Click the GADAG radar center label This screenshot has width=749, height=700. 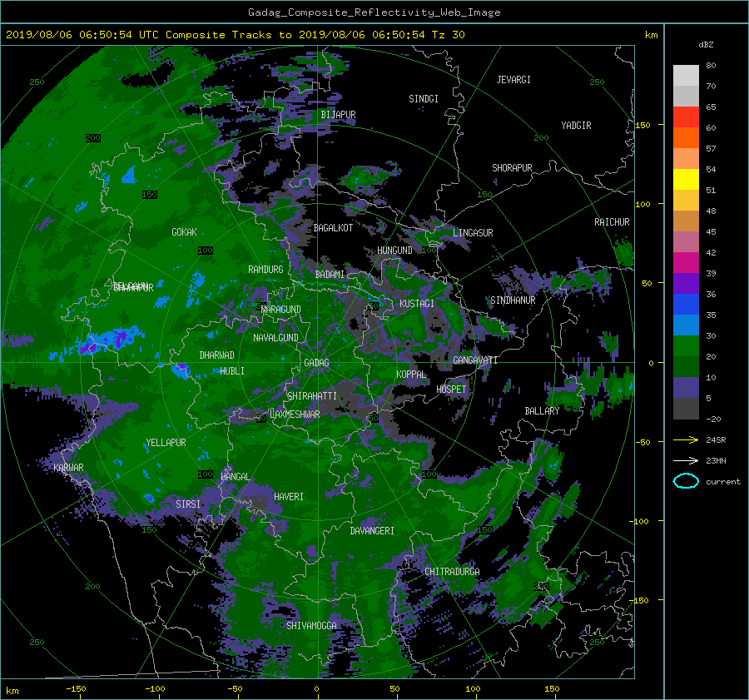(316, 363)
